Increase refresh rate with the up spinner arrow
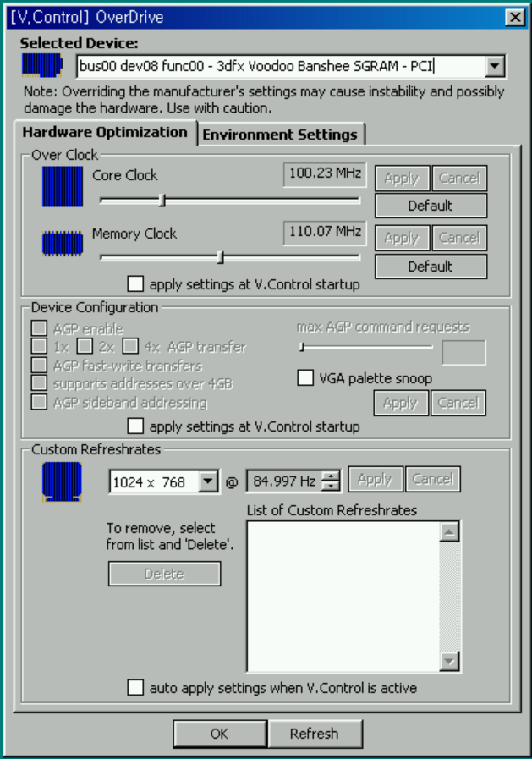532x759 pixels. pos(332,476)
